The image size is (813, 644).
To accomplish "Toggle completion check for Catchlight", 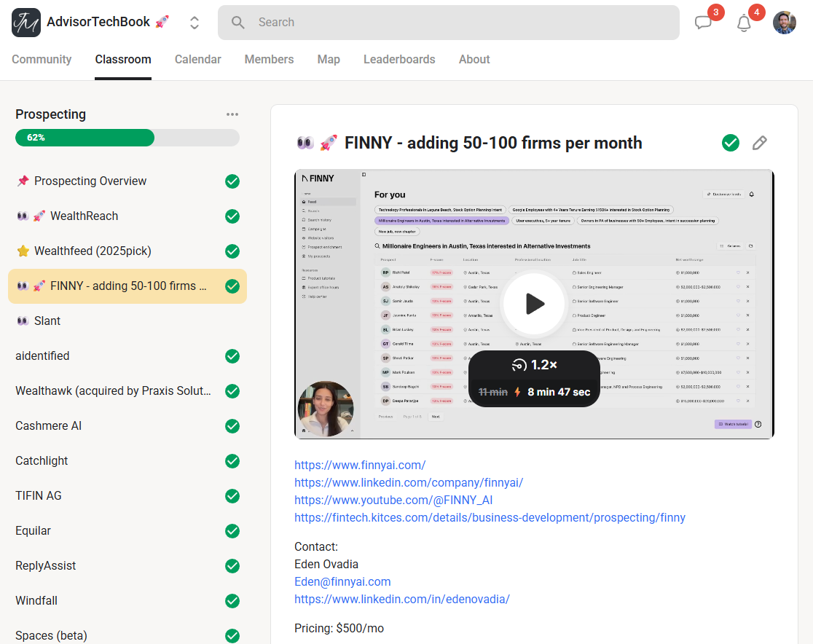I will point(232,461).
